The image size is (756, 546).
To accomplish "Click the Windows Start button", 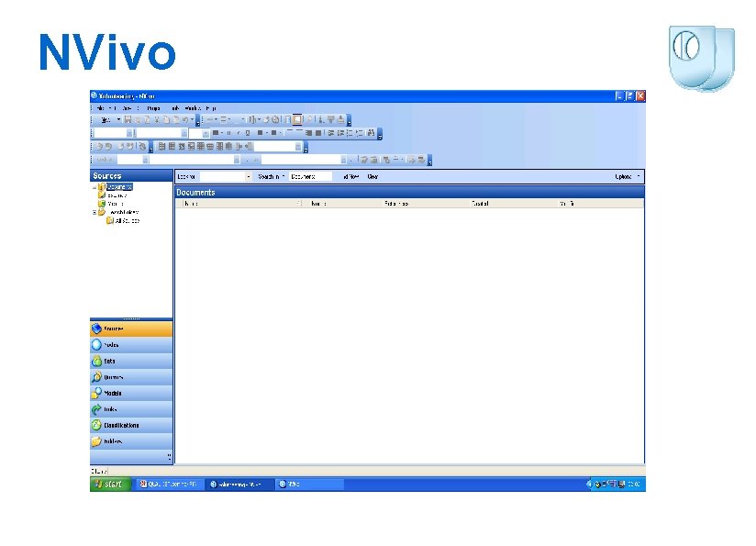I will click(110, 485).
